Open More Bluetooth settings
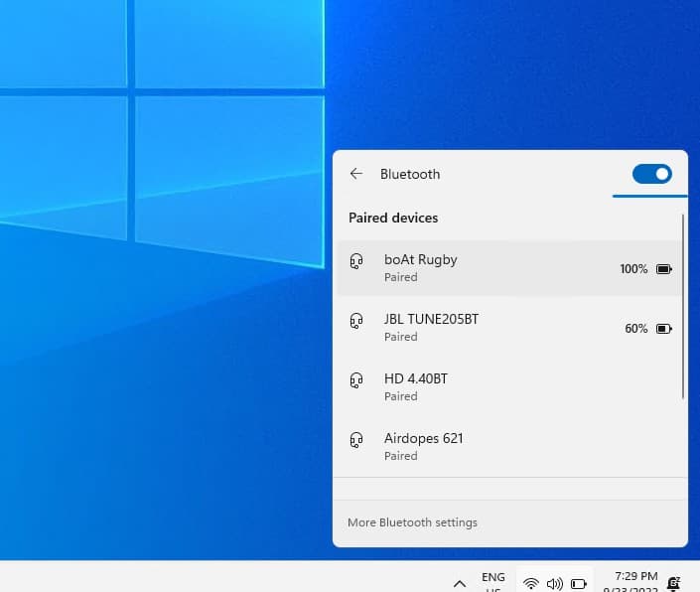 click(x=412, y=522)
